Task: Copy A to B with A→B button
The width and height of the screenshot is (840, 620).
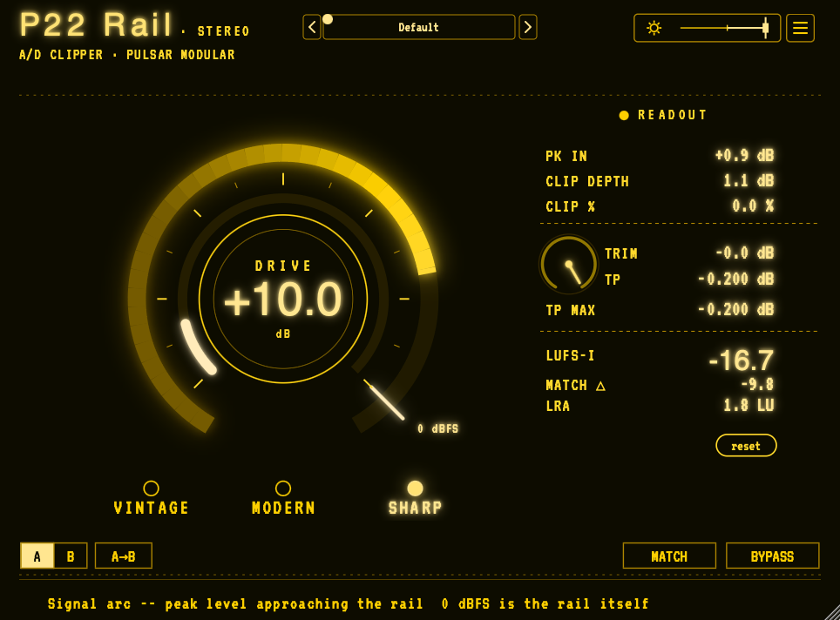Action: [x=123, y=556]
